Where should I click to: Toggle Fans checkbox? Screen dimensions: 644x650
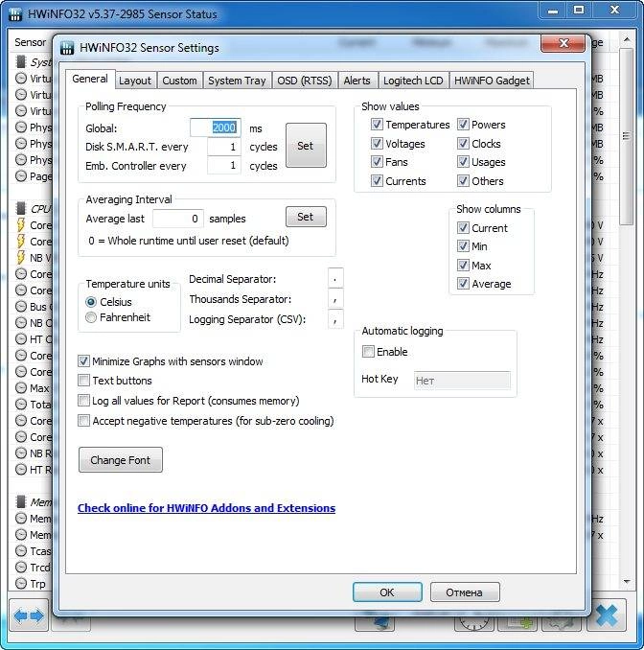click(x=377, y=162)
